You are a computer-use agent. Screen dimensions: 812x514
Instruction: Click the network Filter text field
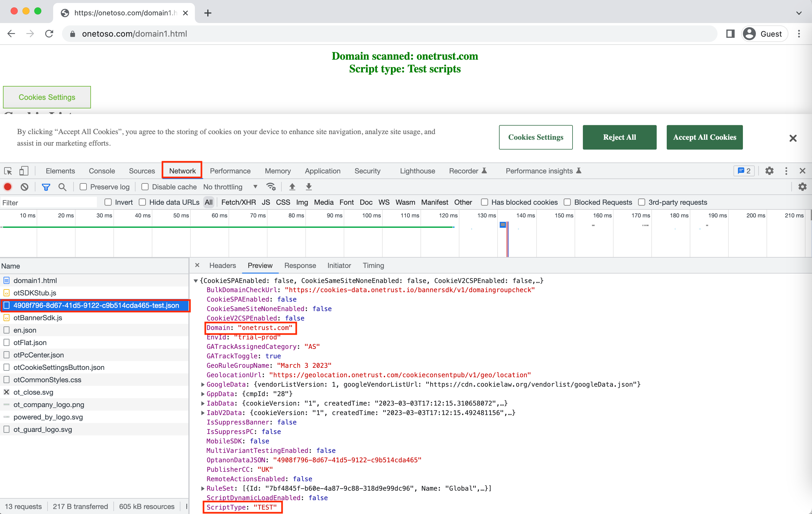[x=49, y=203]
